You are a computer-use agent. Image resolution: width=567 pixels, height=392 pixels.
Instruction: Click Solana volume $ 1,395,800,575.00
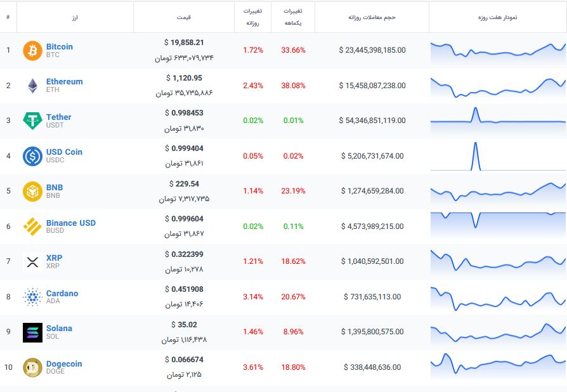pyautogui.click(x=372, y=332)
